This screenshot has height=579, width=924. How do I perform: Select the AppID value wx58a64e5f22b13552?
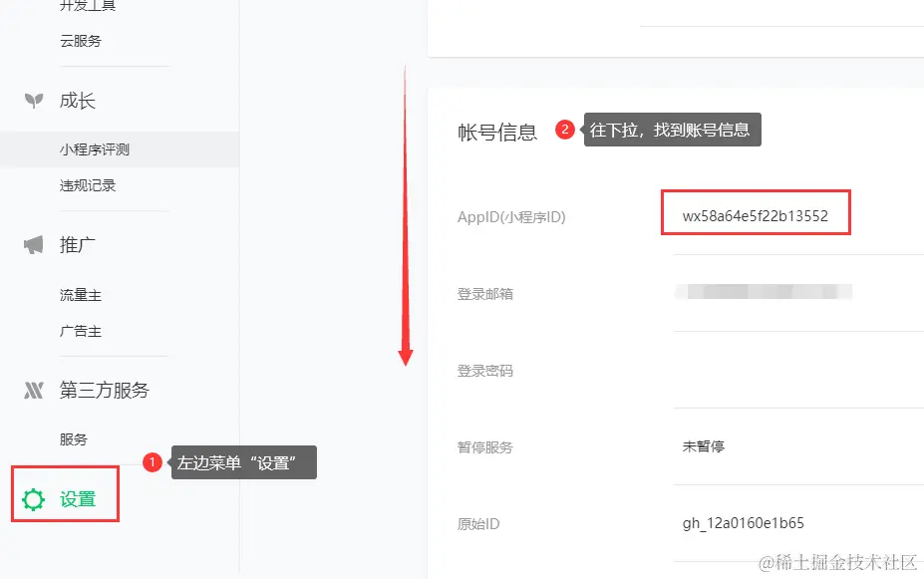pyautogui.click(x=756, y=215)
